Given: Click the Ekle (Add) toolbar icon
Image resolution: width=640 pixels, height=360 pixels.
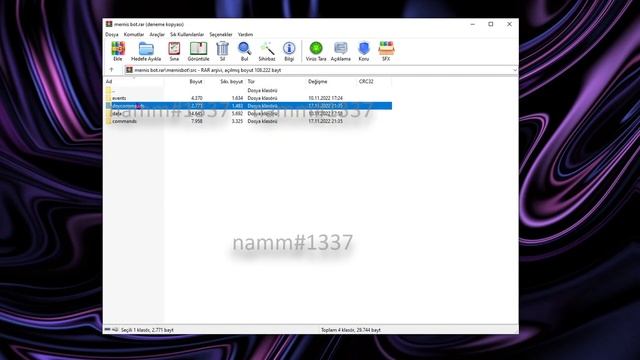Looking at the screenshot, I should coord(118,51).
